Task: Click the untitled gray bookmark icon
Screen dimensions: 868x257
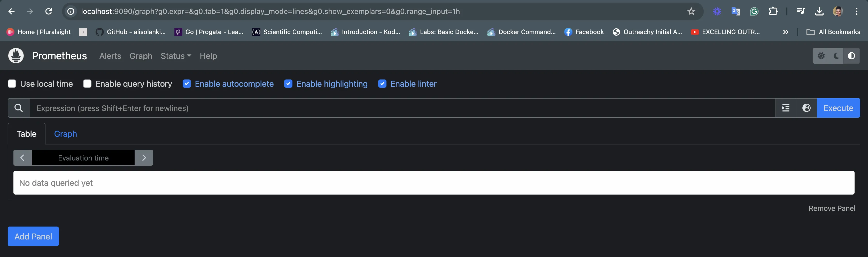Action: pyautogui.click(x=83, y=32)
